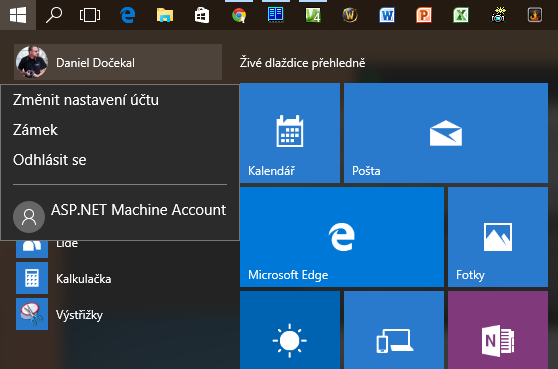The image size is (558, 369).
Task: Launch Google Chrome from the taskbar
Action: [x=239, y=15]
